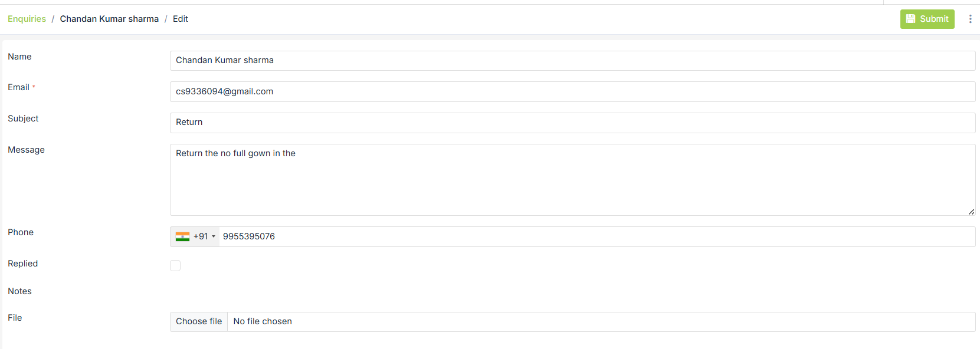Screen dimensions: 980x349
Task: Open the three-dot more options menu
Action: coord(970,19)
